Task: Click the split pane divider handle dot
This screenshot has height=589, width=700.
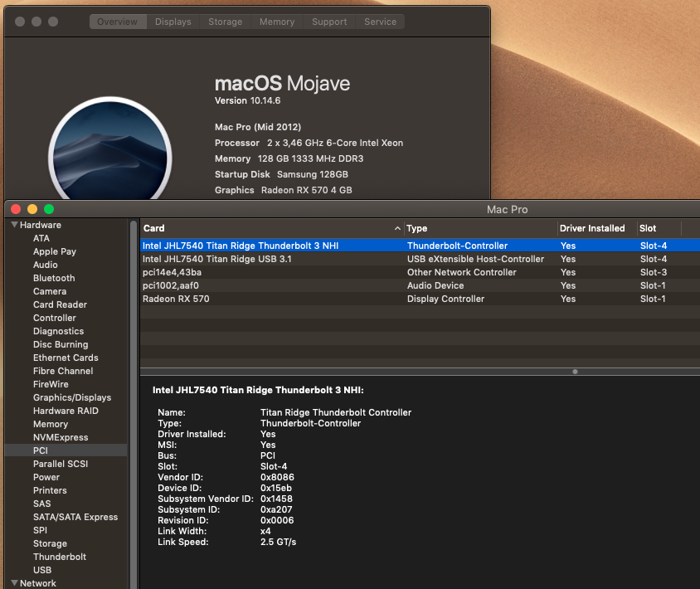Action: [575, 372]
